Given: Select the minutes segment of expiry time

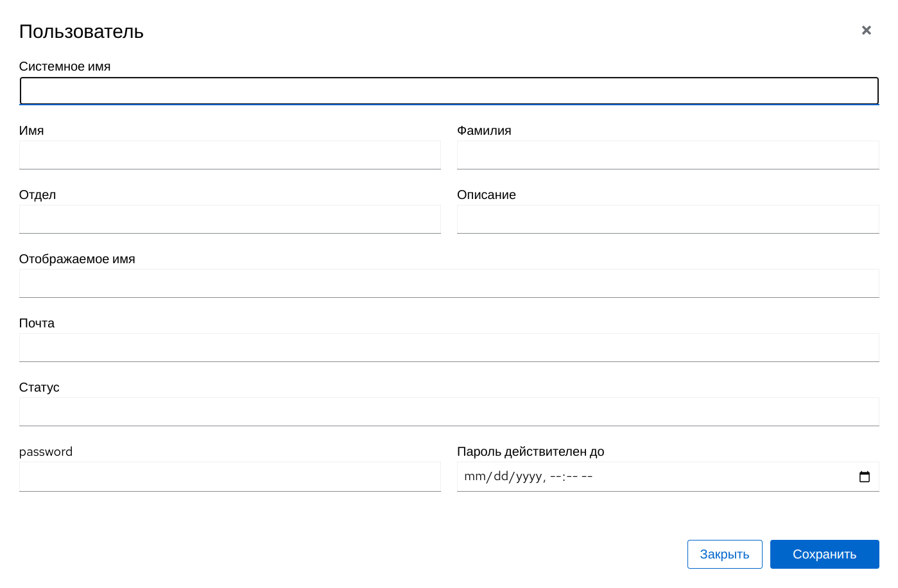Looking at the screenshot, I should pos(572,477).
